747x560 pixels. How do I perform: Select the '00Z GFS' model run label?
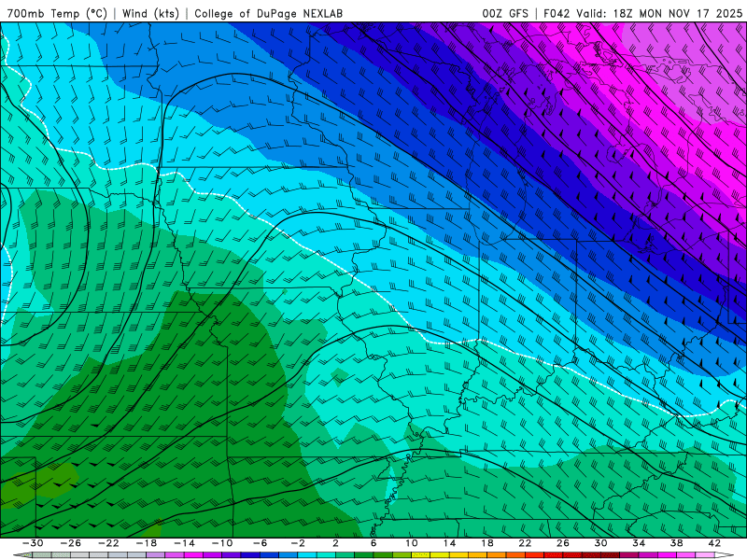coord(505,13)
